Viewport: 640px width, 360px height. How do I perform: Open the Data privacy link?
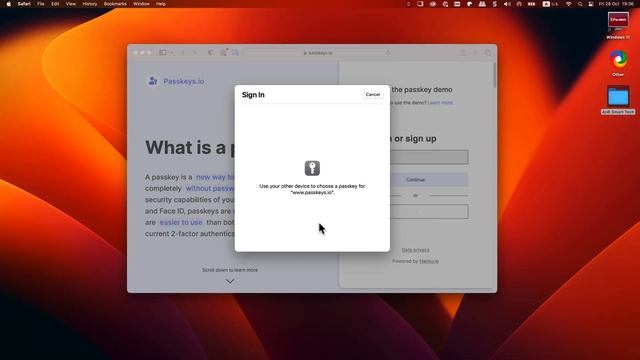(x=415, y=250)
